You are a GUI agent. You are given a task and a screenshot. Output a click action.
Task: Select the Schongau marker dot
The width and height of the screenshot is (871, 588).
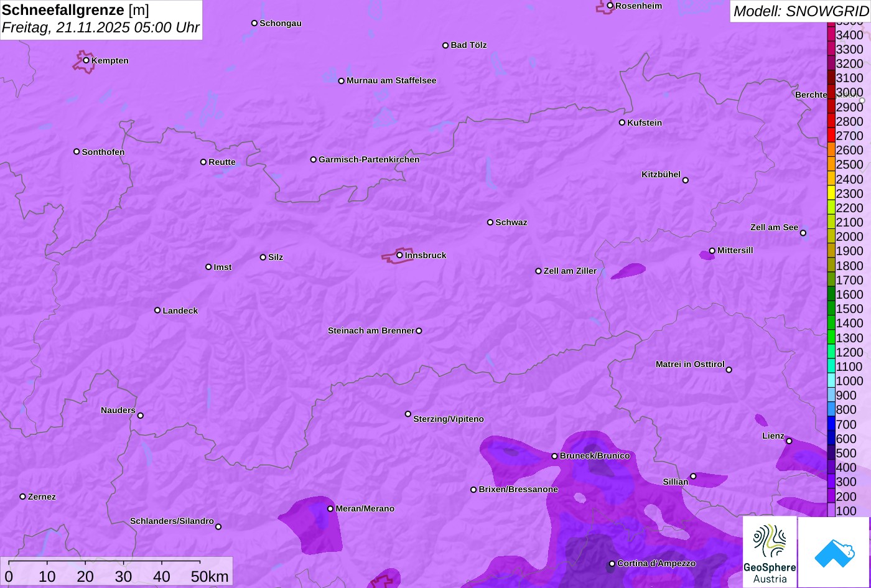tap(254, 23)
